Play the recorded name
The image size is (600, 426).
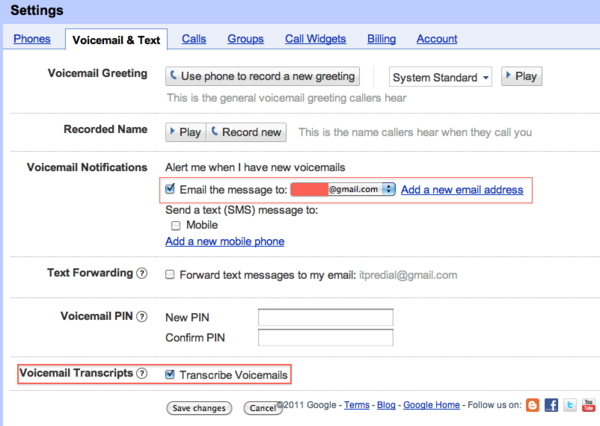click(x=186, y=132)
